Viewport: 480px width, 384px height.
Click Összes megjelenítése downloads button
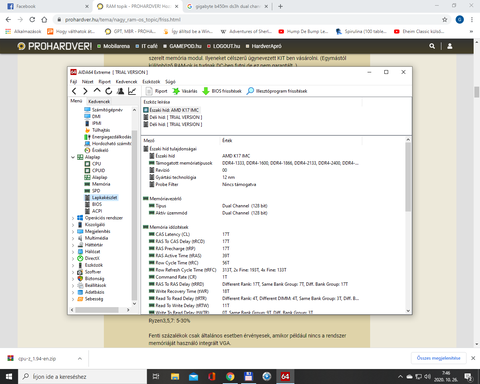(438, 358)
